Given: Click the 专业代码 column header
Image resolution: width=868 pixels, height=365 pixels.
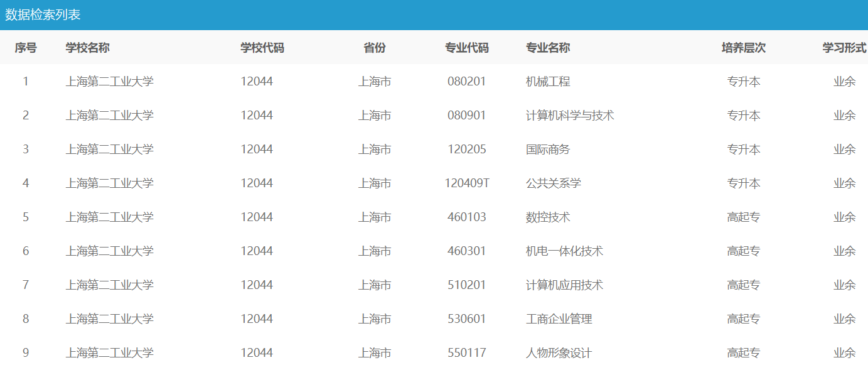Looking at the screenshot, I should (467, 48).
